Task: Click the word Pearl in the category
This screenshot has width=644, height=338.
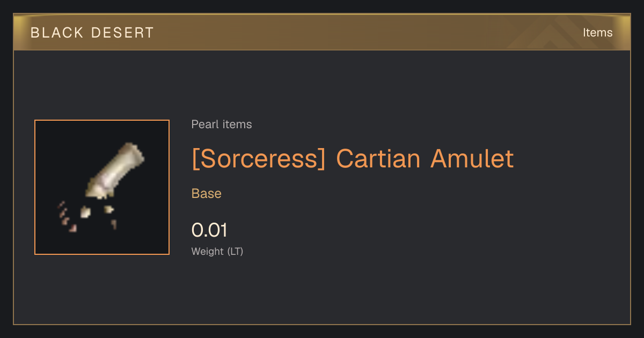Action: tap(204, 124)
